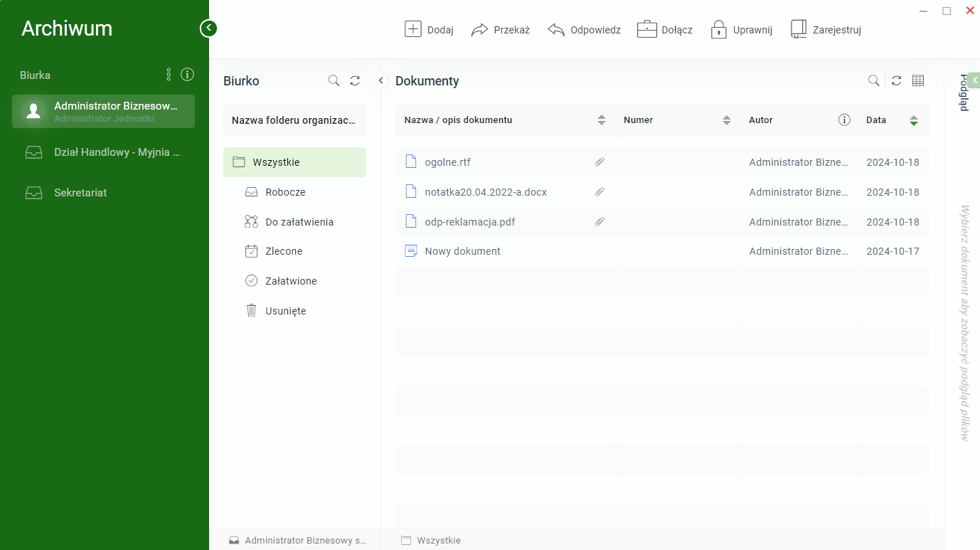This screenshot has width=980, height=550.
Task: Open search in the Dokumenty panel
Action: click(874, 81)
